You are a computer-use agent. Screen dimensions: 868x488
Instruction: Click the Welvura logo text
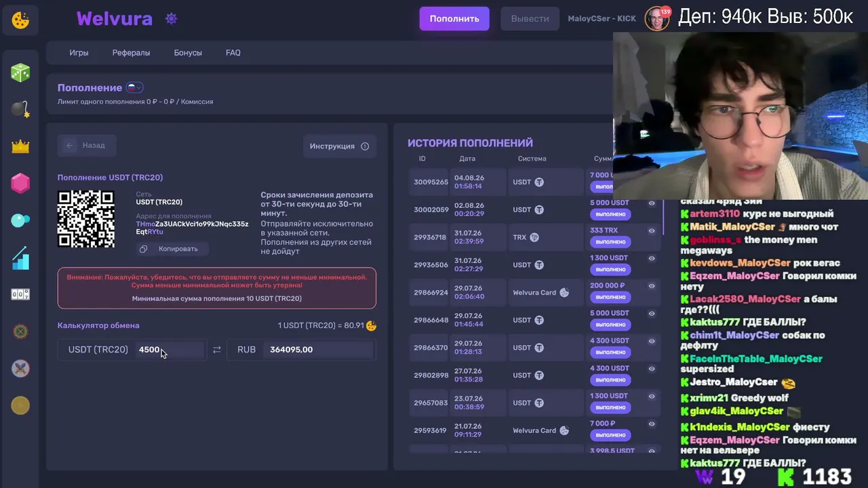[x=114, y=18]
